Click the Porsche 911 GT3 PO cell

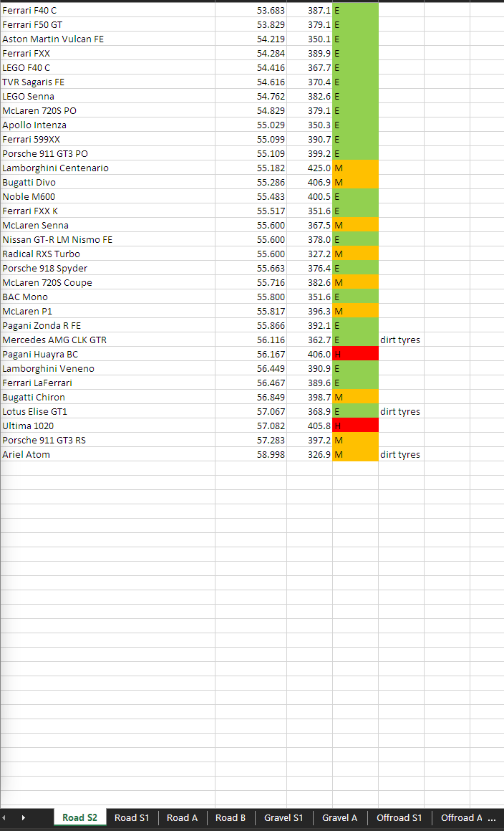[108, 153]
